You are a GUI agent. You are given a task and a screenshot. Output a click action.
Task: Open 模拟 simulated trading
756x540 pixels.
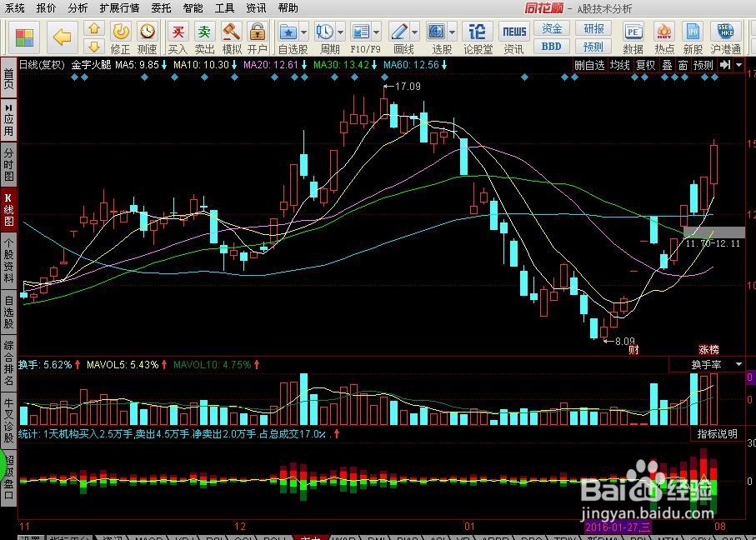pos(232,37)
